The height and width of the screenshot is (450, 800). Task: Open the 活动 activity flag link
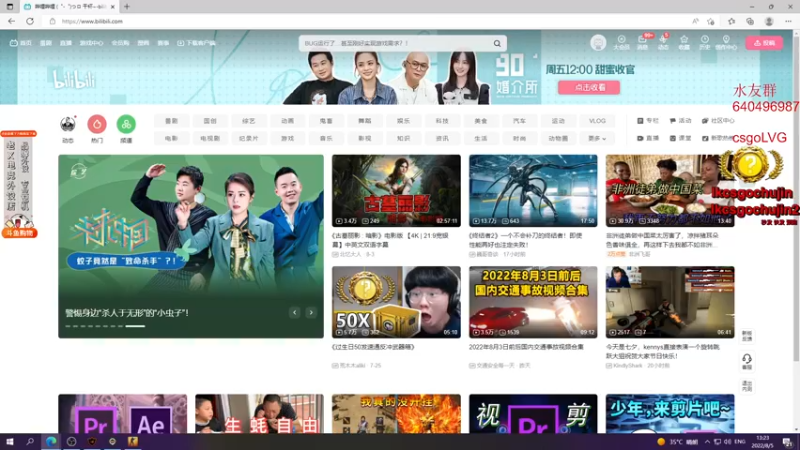click(680, 121)
